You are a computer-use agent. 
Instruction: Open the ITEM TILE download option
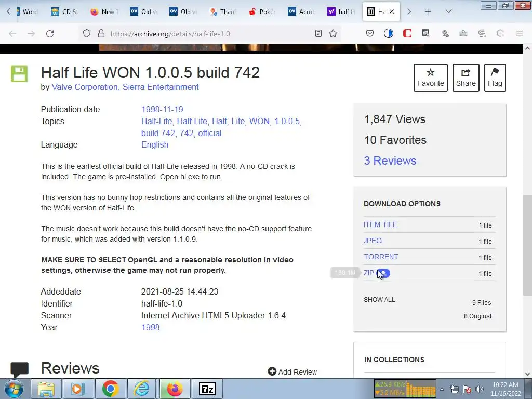point(380,224)
